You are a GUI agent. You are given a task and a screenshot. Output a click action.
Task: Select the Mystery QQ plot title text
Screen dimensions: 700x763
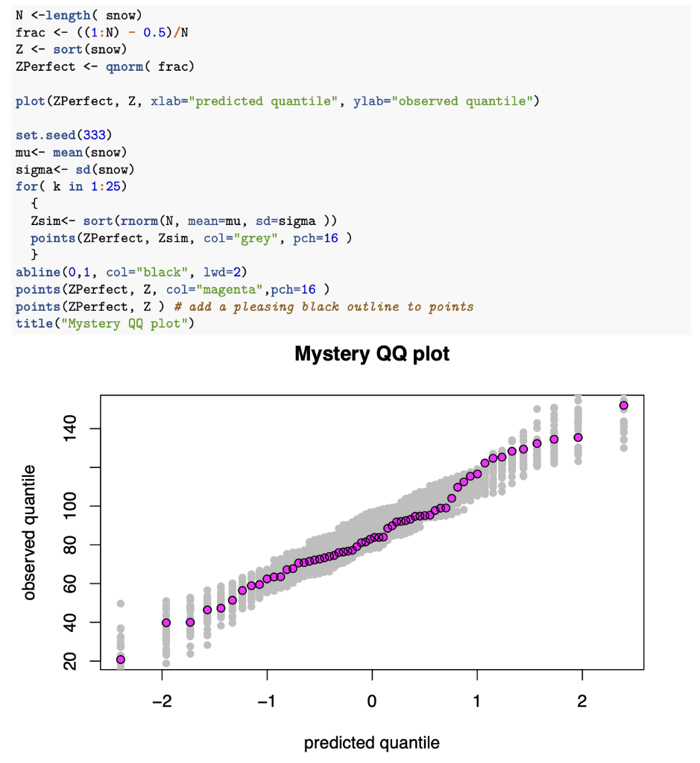tap(371, 354)
